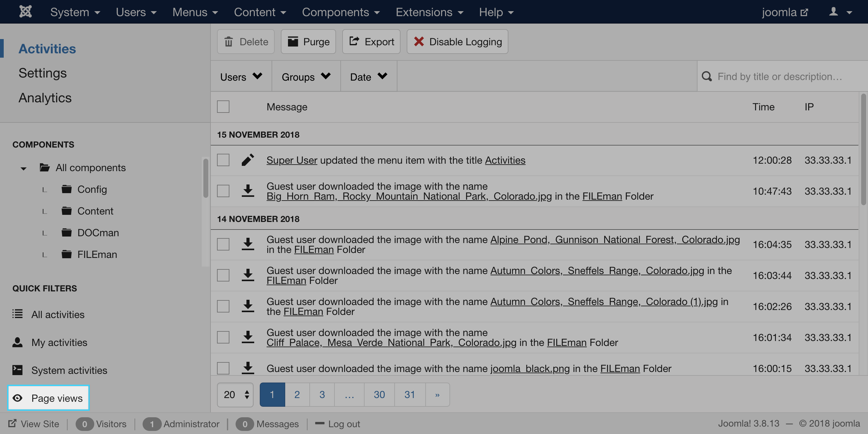Click the Joomla logo icon

25,12
